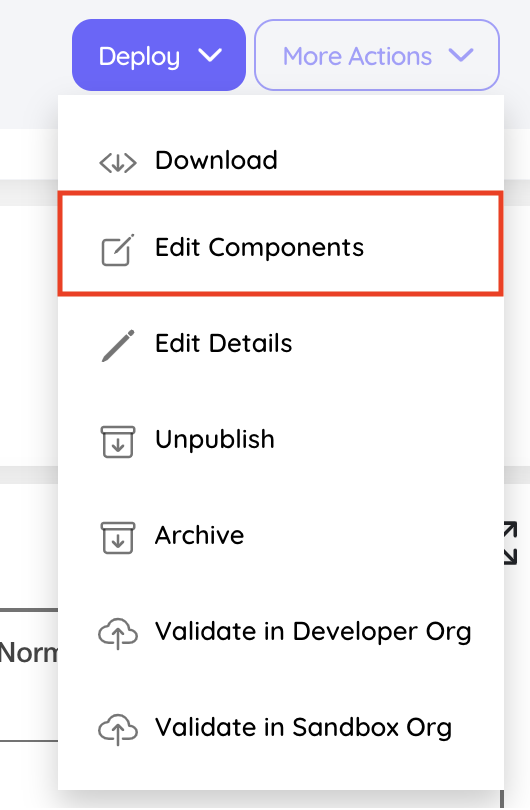530x810 pixels.
Task: Choose Validate in Developer Org
Action: (280, 632)
